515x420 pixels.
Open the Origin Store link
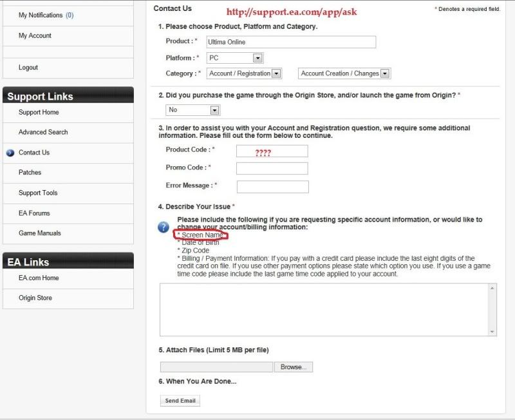[x=35, y=298]
